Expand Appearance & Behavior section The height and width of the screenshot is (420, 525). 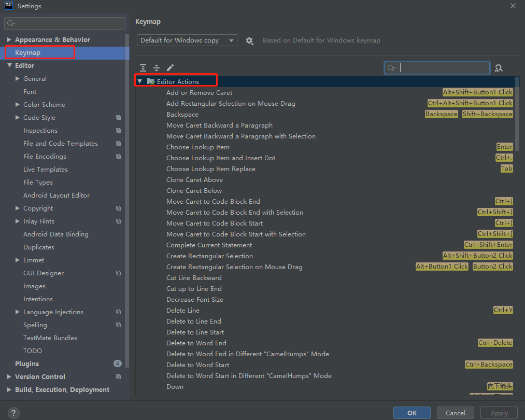click(x=9, y=39)
